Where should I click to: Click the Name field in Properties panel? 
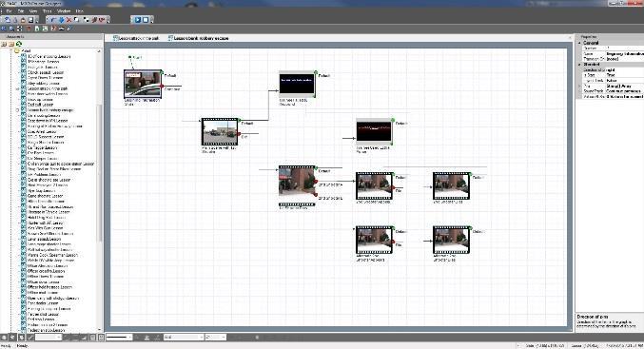pyautogui.click(x=624, y=54)
